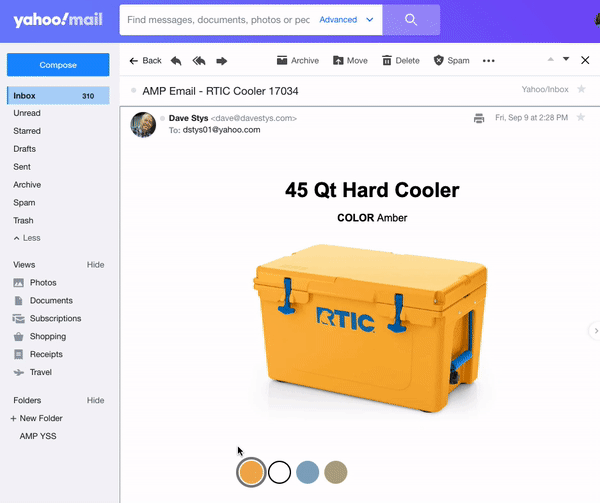600x503 pixels.
Task: Open the Receipts view
Action: pyautogui.click(x=38, y=355)
